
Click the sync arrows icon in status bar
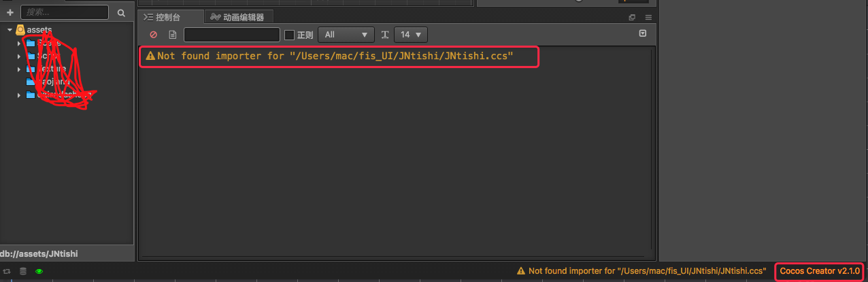click(7, 271)
